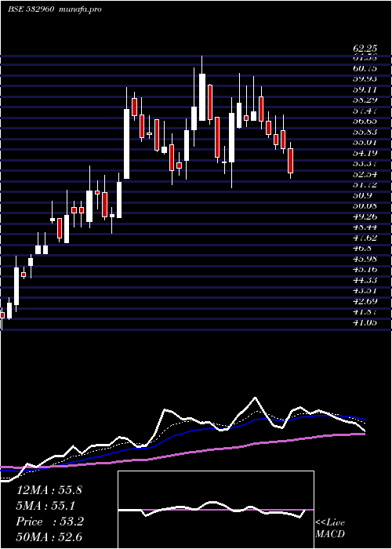392x549 pixels.
Task: Select the 50MA : 52.6 readout
Action: tap(49, 537)
